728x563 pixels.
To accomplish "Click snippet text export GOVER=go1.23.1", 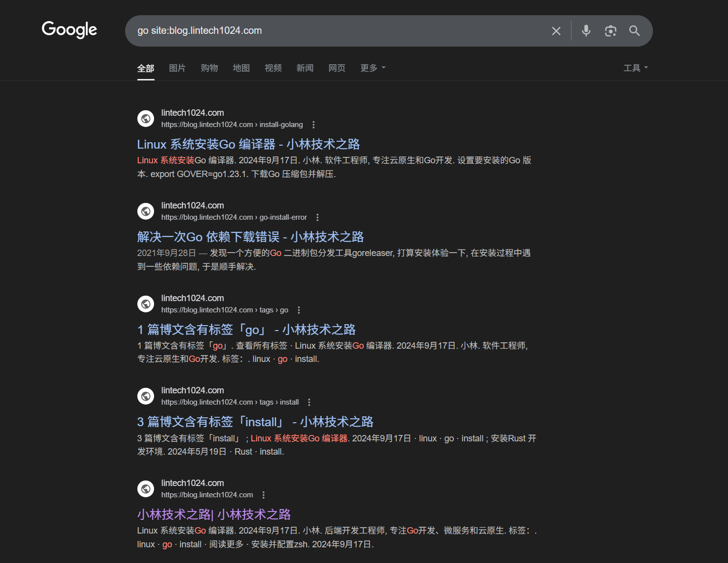I will point(199,174).
